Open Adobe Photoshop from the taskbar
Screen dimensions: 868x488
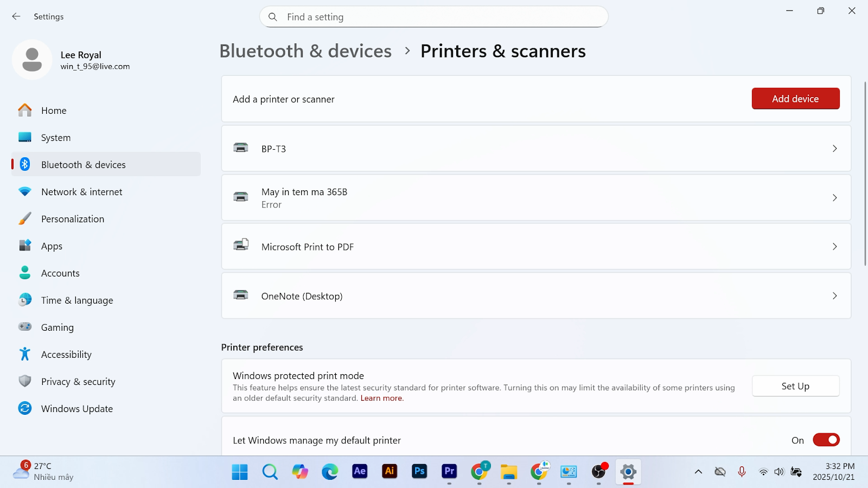(x=419, y=472)
